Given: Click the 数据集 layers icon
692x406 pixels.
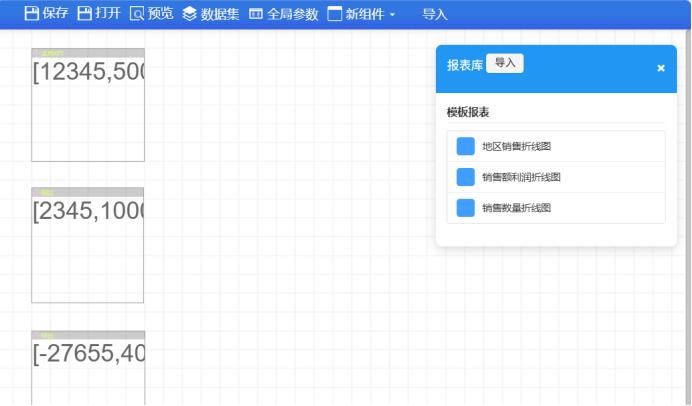Looking at the screenshot, I should click(189, 14).
